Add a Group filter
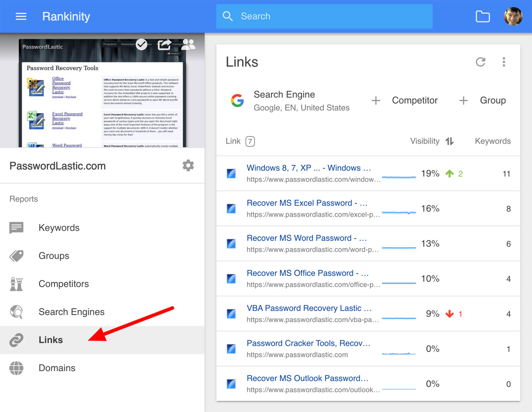This screenshot has height=412, width=532. (x=482, y=100)
